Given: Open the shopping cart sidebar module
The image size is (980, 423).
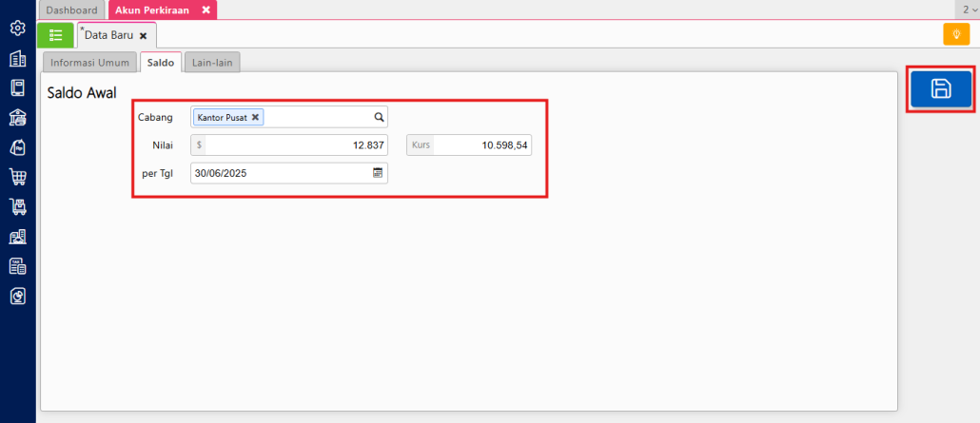Looking at the screenshot, I should (17, 177).
